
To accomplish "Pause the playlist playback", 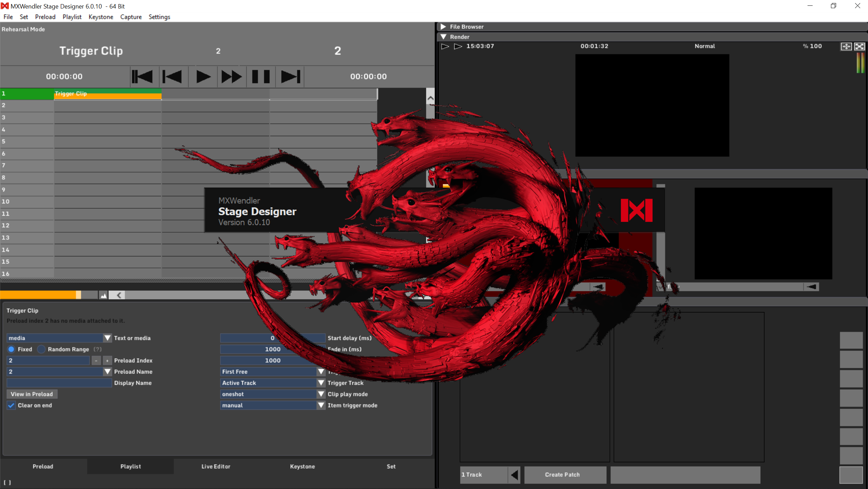I will coord(261,76).
